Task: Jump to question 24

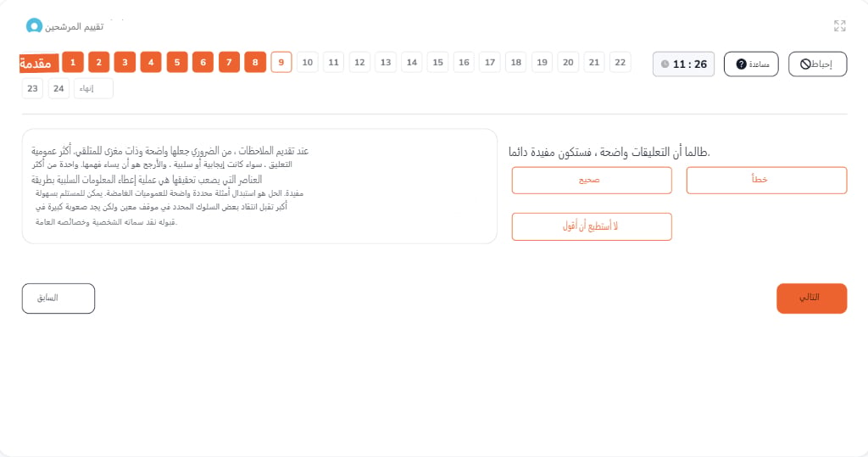Action: pyautogui.click(x=58, y=89)
